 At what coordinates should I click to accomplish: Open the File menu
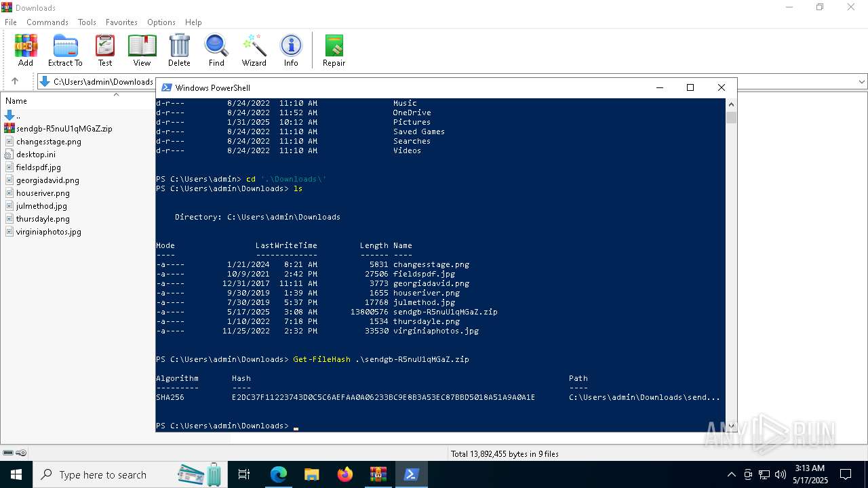tap(11, 22)
